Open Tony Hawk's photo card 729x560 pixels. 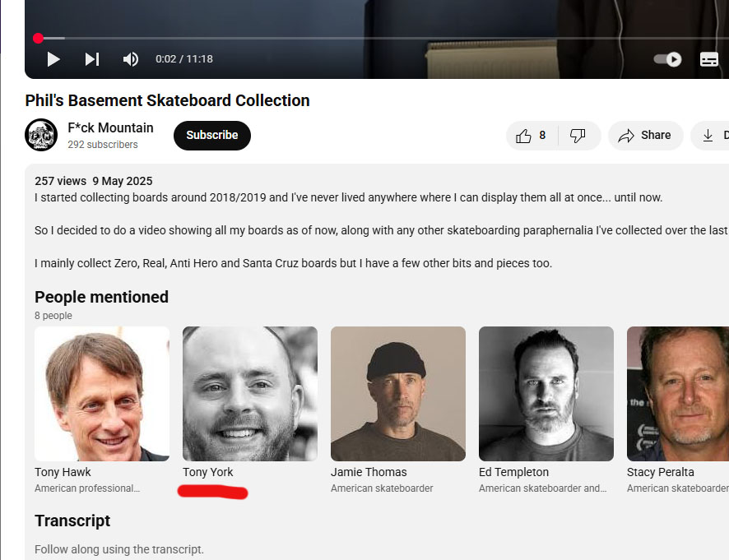pos(102,393)
